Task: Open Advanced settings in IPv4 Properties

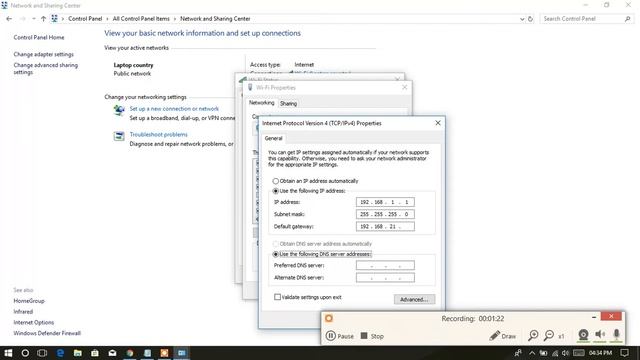Action: click(414, 299)
